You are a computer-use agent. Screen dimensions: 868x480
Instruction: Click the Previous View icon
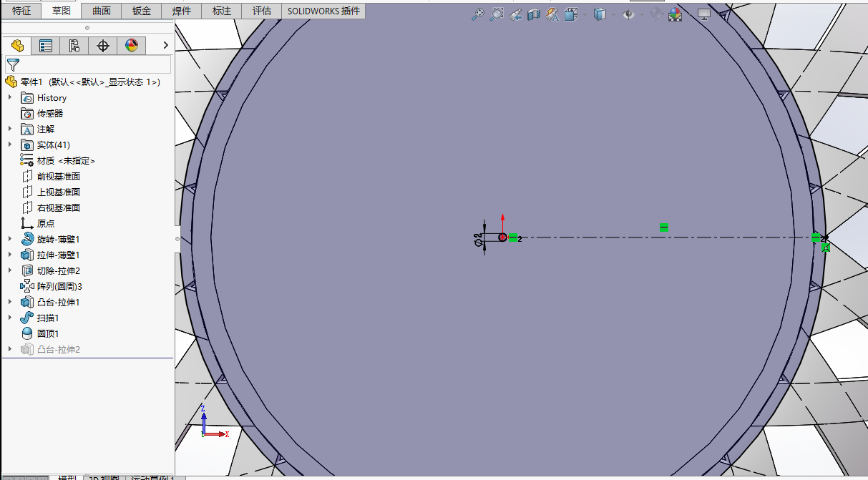click(x=515, y=14)
